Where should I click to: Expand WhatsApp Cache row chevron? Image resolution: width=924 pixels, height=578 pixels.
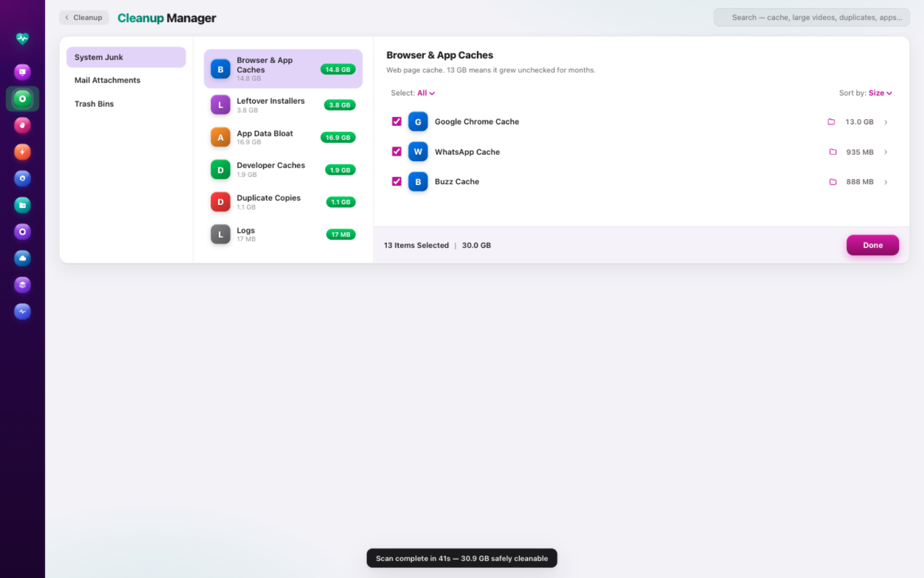pos(886,152)
